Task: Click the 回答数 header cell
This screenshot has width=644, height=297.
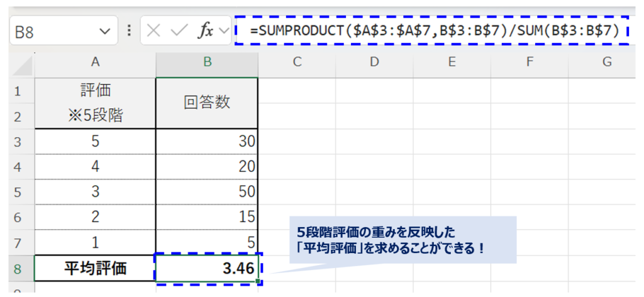Action: 208,103
